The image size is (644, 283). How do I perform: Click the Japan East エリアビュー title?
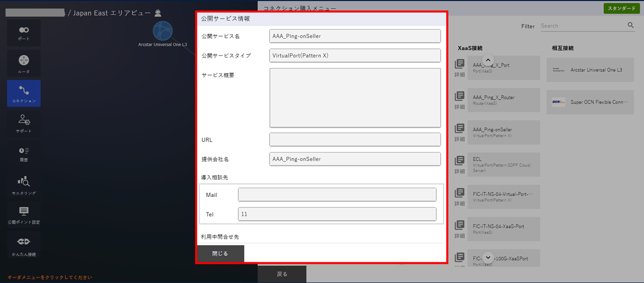click(x=112, y=13)
